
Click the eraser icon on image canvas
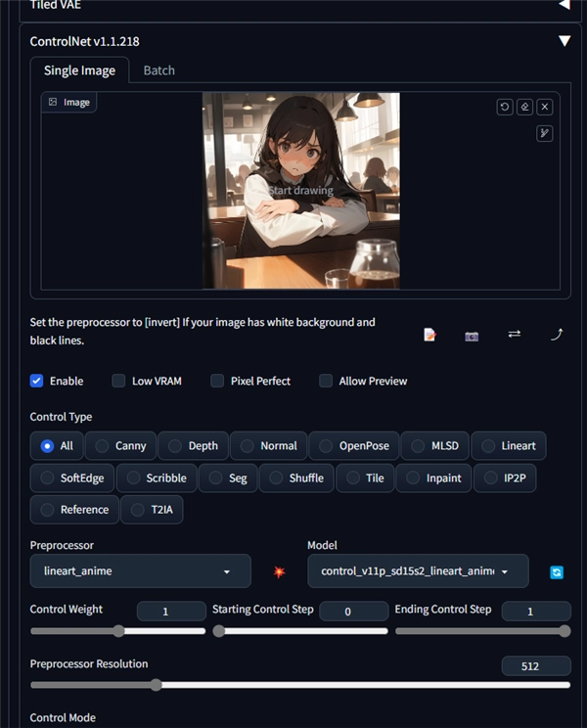pos(524,108)
